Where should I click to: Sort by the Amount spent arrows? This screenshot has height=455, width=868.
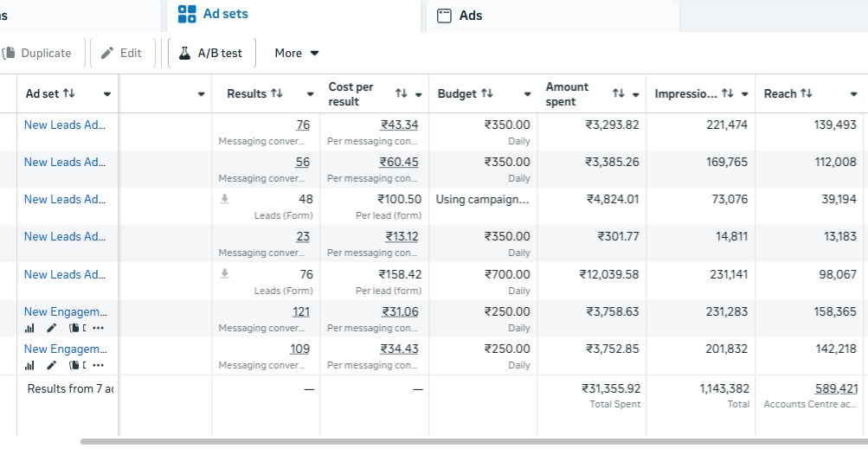[x=618, y=93]
